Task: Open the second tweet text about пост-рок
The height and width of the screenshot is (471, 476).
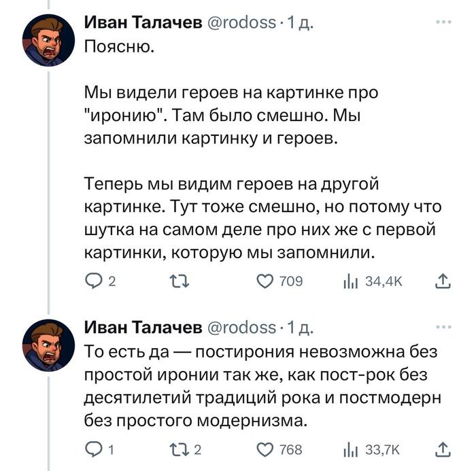Action: point(262,384)
